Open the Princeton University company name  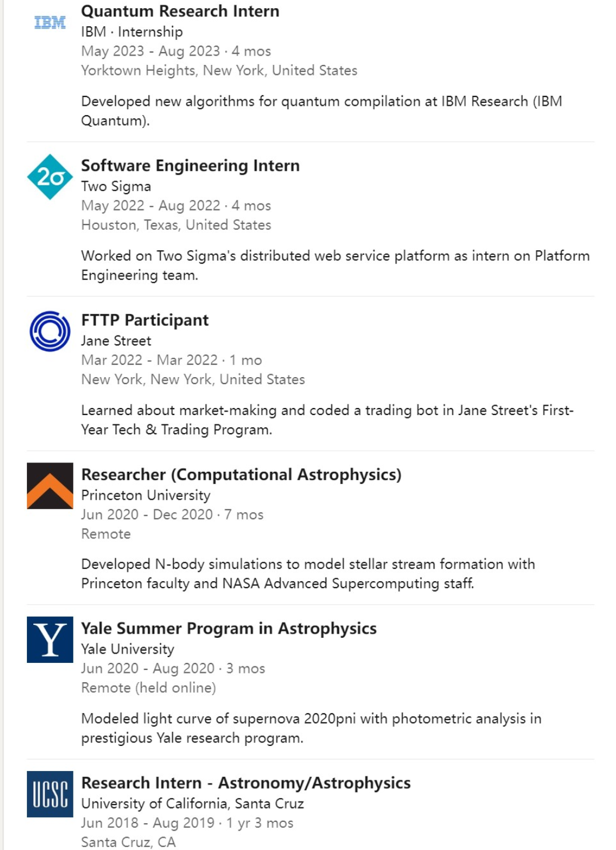point(146,495)
